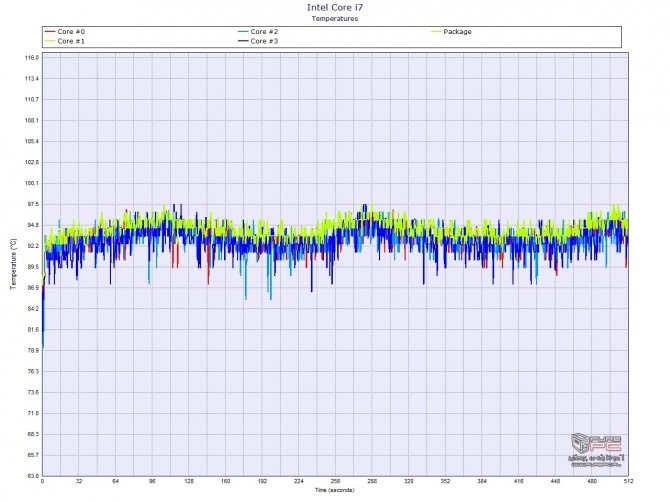Click the Core #0 legend entry
670x502 pixels.
65,32
